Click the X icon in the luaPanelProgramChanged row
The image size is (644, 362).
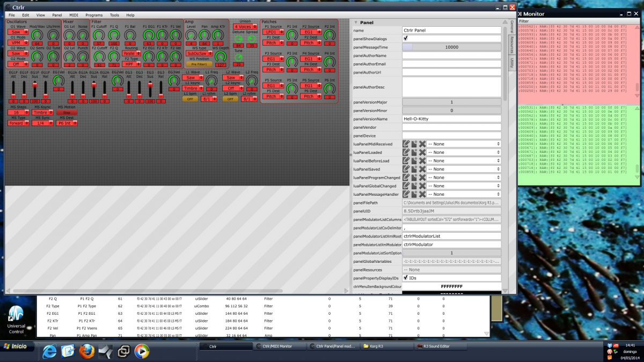[422, 177]
